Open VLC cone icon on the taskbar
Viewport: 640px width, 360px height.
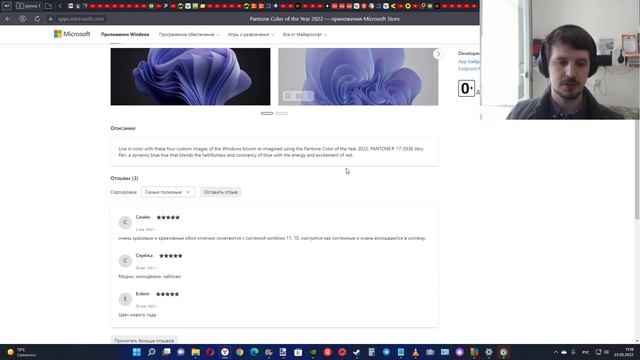click(416, 352)
